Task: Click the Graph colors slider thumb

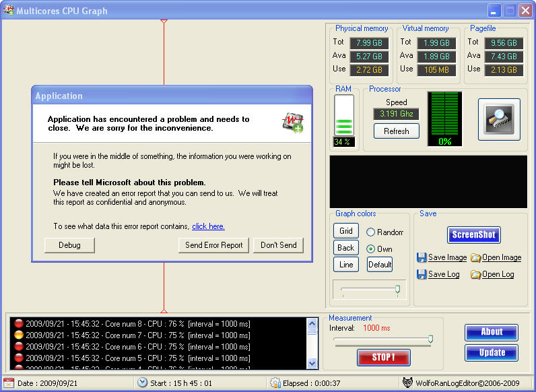Action: coord(397,290)
